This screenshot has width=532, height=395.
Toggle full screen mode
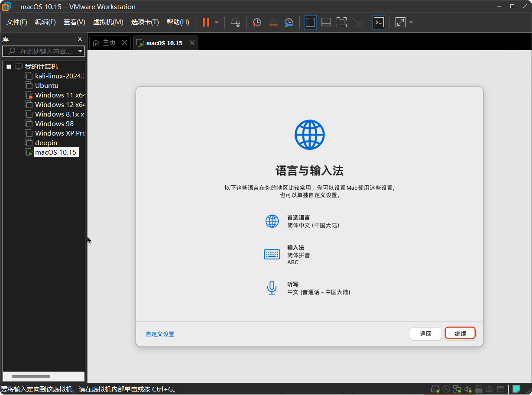[x=341, y=22]
